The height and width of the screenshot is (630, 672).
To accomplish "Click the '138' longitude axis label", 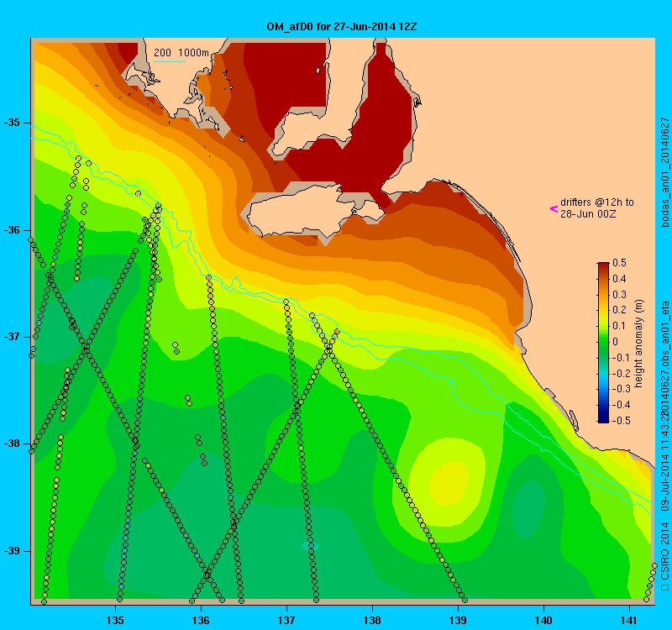I will pos(372,620).
